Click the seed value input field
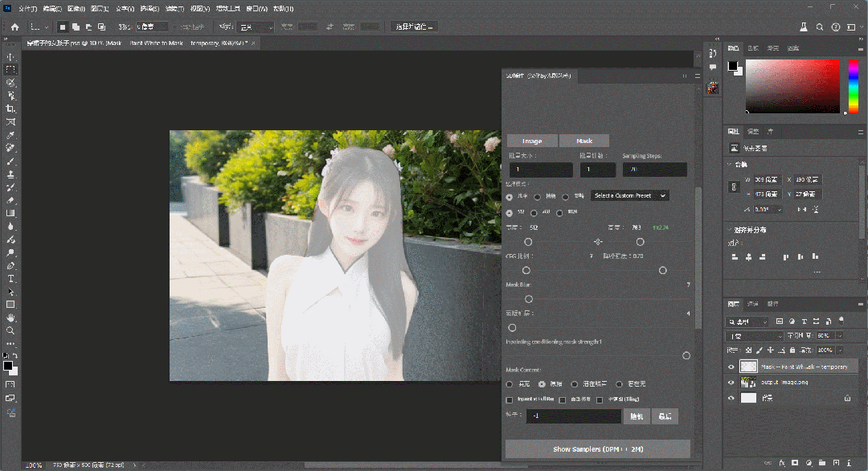The width and height of the screenshot is (868, 471). coord(574,416)
